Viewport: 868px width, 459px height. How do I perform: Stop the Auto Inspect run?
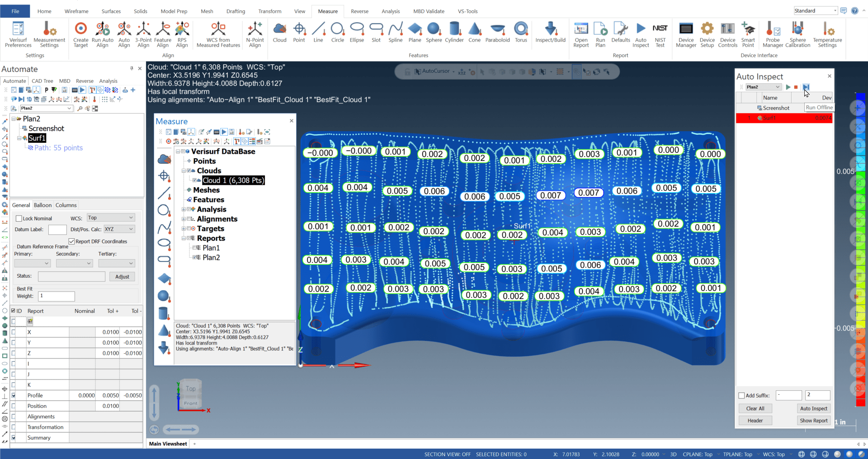coord(796,87)
